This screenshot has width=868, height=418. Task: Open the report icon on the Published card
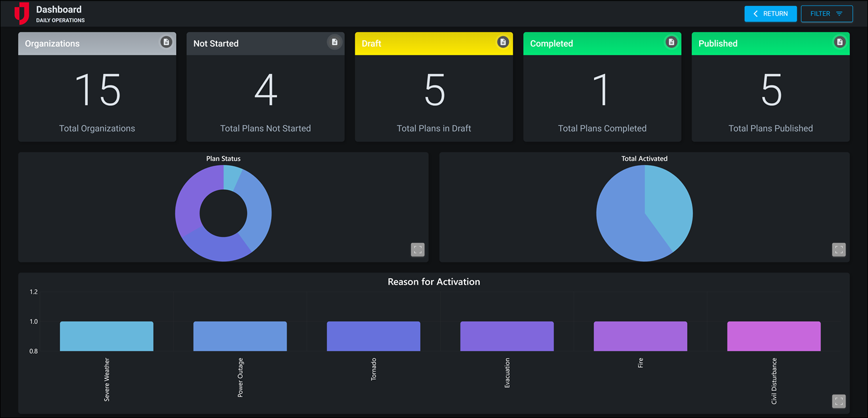pyautogui.click(x=840, y=42)
